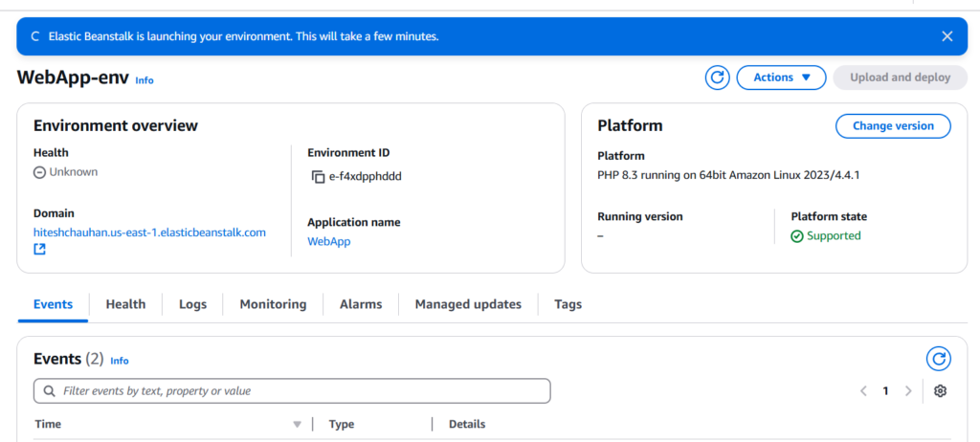Viewport: 980px width, 442px height.
Task: Switch to the Logs tab
Action: (192, 304)
